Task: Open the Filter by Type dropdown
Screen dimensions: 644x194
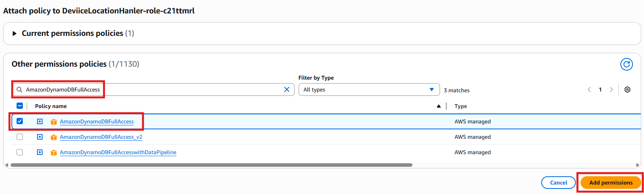Action: 369,90
